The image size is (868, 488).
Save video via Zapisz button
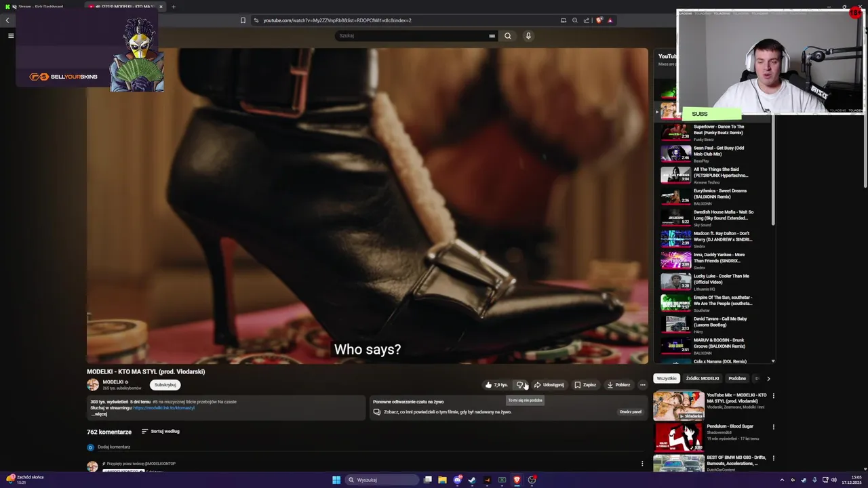click(585, 385)
